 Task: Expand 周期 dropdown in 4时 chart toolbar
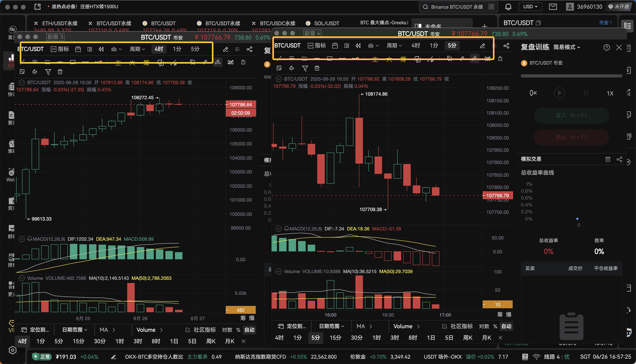(x=137, y=49)
